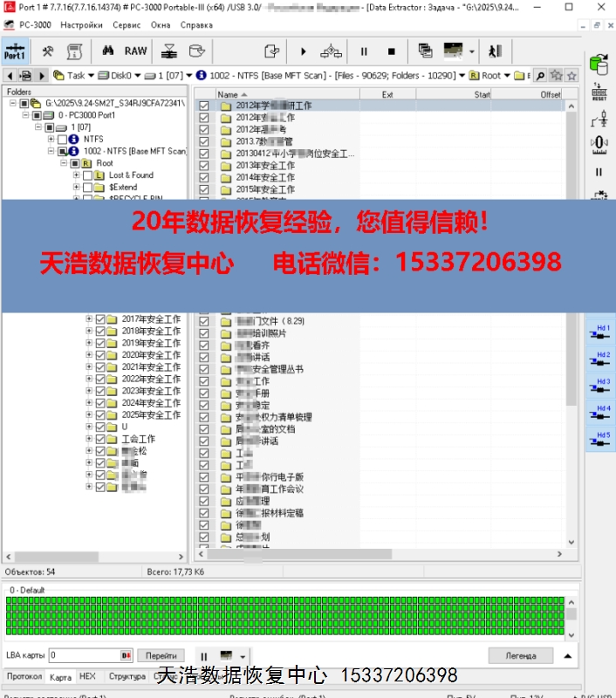Click the Легенда button
The image size is (616, 698).
[x=521, y=655]
